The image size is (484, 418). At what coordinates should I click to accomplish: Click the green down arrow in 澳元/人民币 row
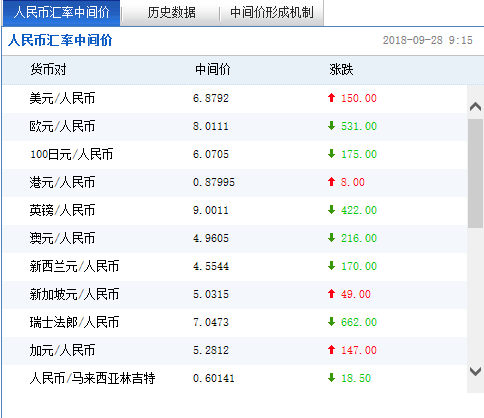[x=331, y=238]
